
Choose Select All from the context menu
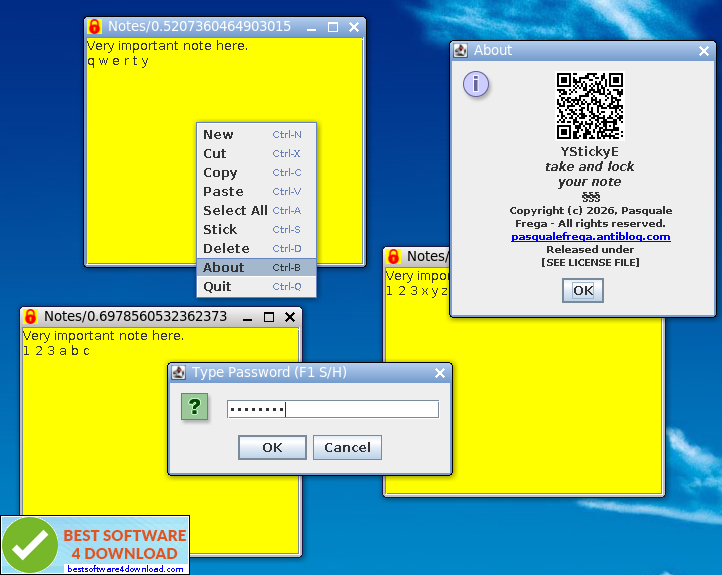click(256, 210)
